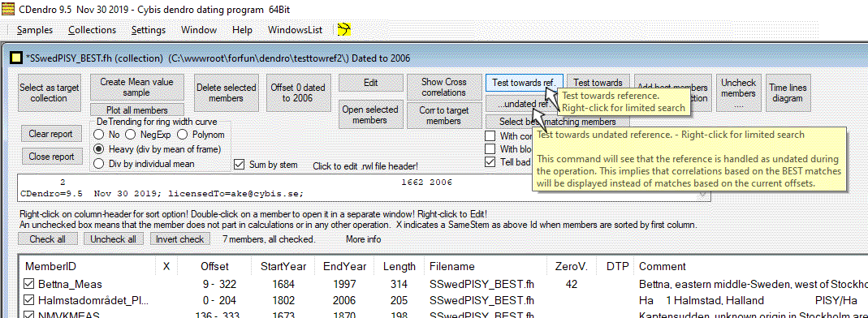Viewport: 868px width, 318px height.
Task: Click the yellow collection window icon
Action: [x=17, y=57]
